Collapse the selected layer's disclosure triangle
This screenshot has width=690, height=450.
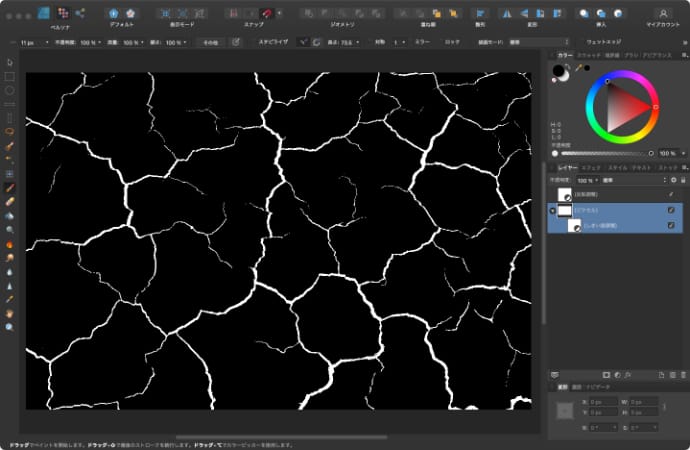click(552, 211)
